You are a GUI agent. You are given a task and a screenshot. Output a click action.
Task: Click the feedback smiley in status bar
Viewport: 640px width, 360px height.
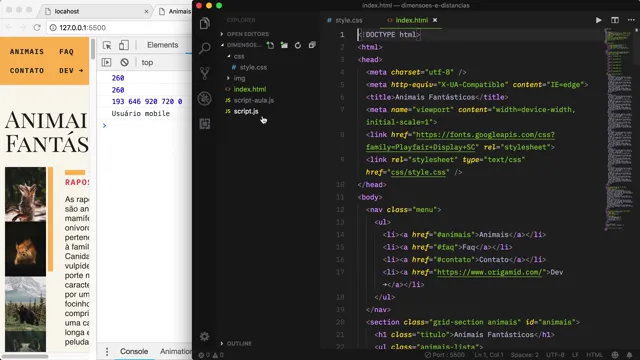615,355
